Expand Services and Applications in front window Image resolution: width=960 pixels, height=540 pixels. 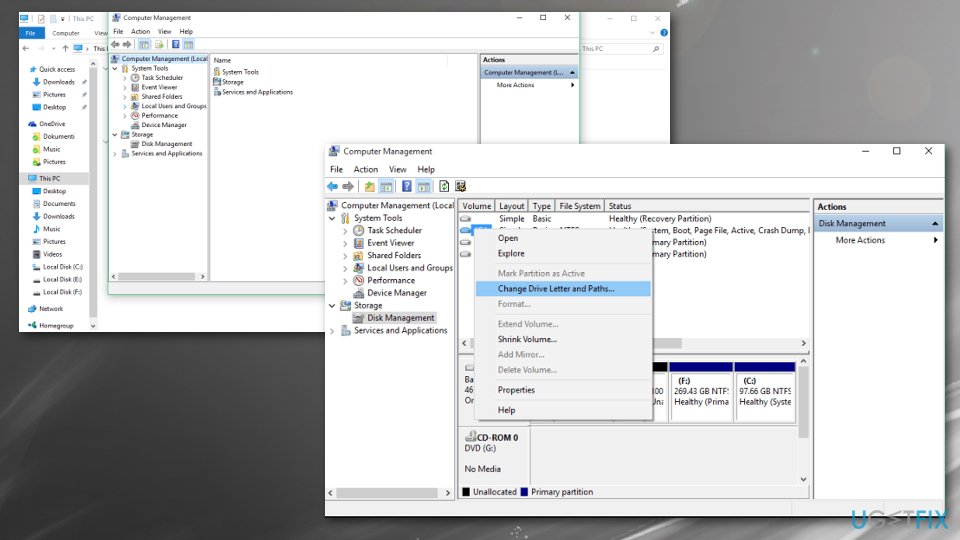click(x=332, y=331)
